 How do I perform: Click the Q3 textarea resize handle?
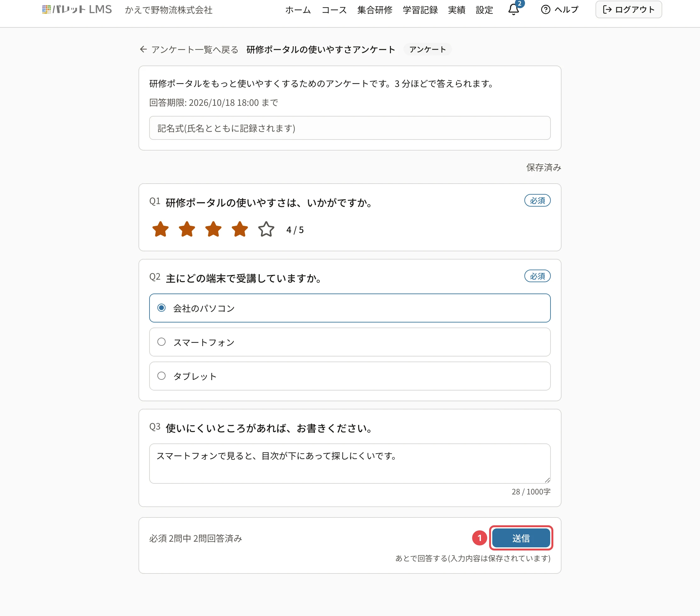[547, 480]
